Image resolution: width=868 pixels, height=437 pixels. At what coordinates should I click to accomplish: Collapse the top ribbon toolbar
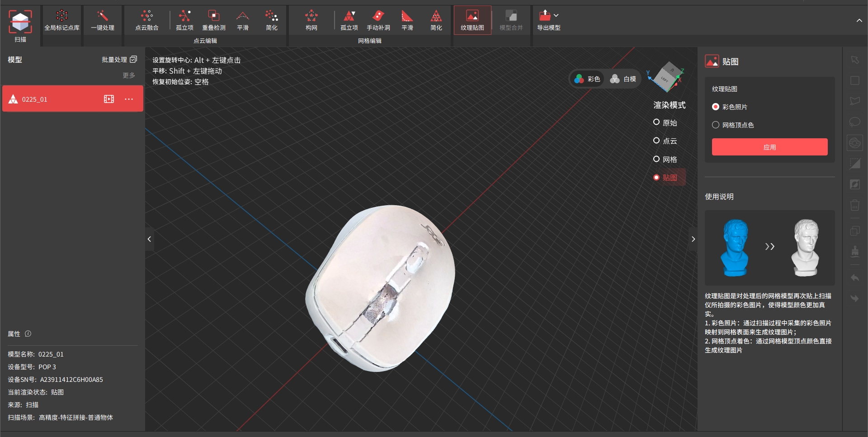pyautogui.click(x=859, y=20)
